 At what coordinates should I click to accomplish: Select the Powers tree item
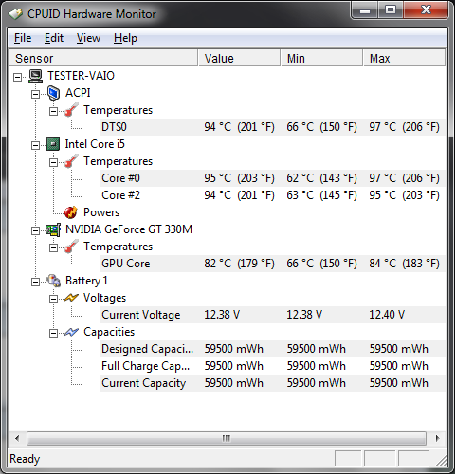coord(101,212)
